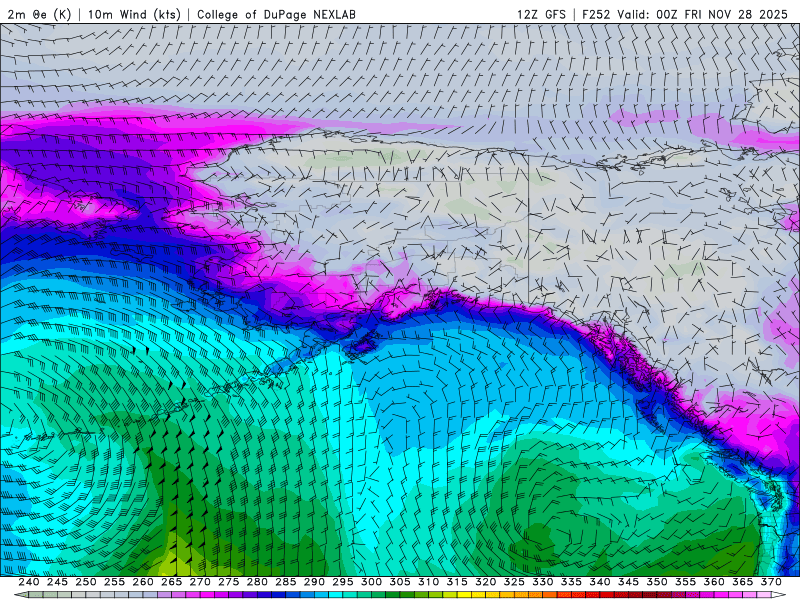This screenshot has width=800, height=600.
Task: Click the 310 color scale label
Action: 429,582
